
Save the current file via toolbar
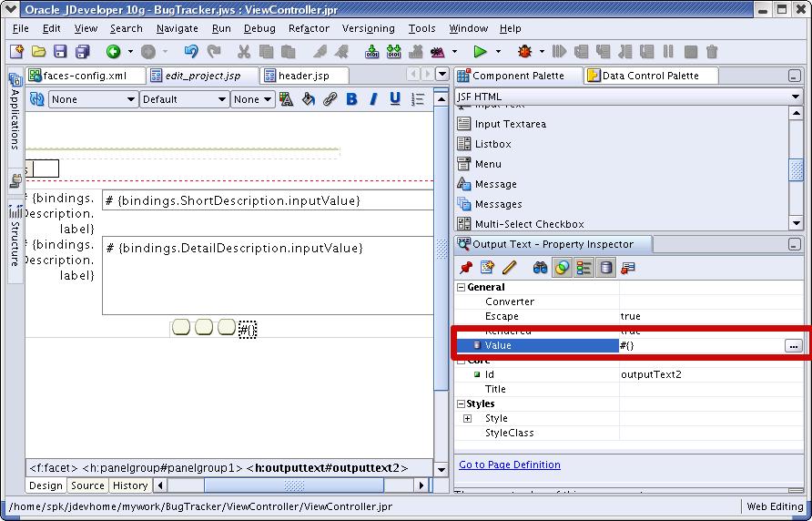61,51
